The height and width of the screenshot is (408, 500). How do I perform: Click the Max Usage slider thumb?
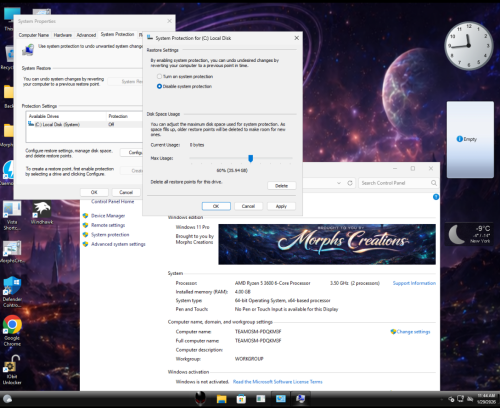point(251,159)
